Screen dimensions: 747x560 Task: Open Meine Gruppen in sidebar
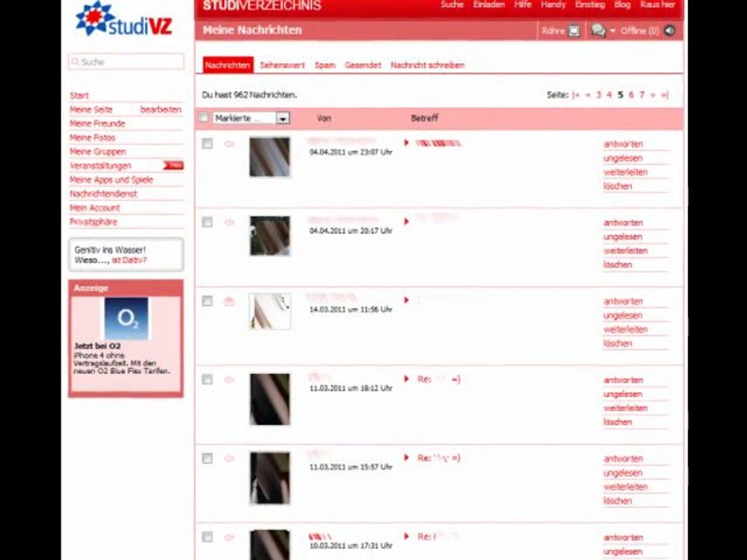coord(98,152)
